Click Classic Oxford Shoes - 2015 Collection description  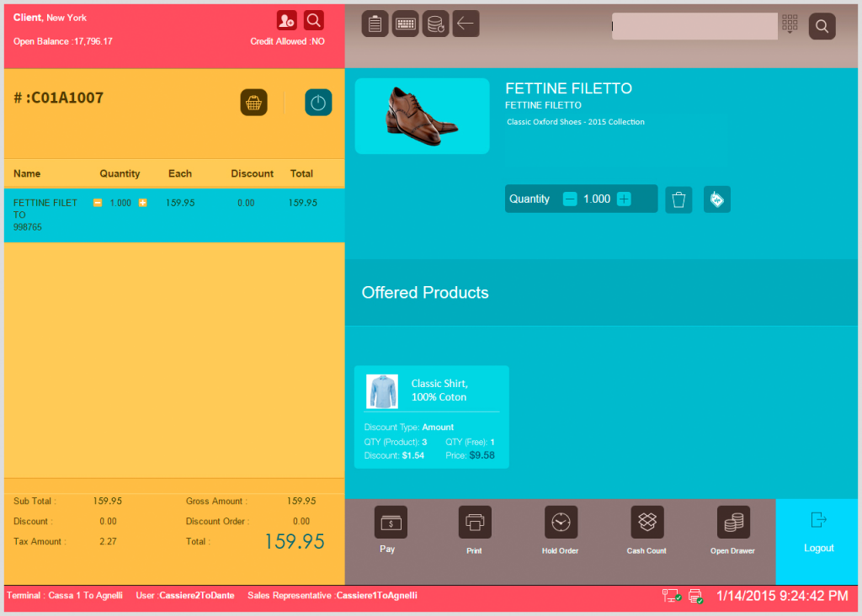coord(576,122)
